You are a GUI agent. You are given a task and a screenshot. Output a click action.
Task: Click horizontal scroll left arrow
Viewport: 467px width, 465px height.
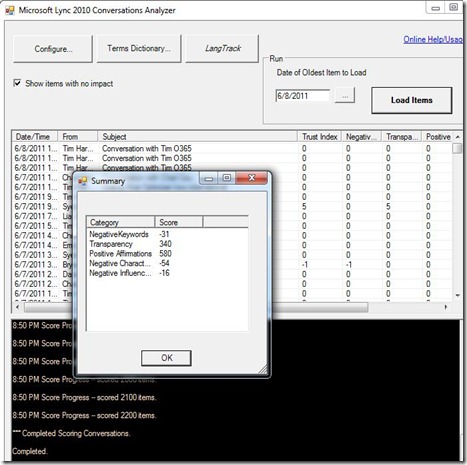coord(18,307)
